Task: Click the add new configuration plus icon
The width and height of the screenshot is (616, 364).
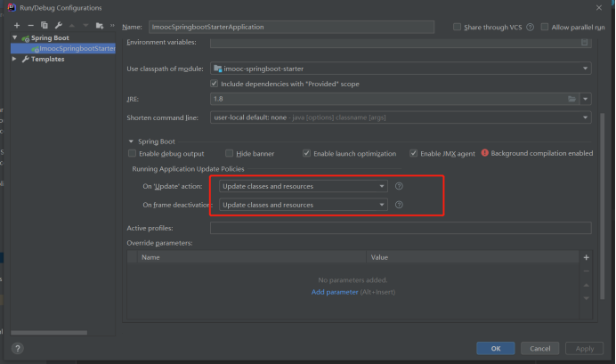Action: coord(16,27)
